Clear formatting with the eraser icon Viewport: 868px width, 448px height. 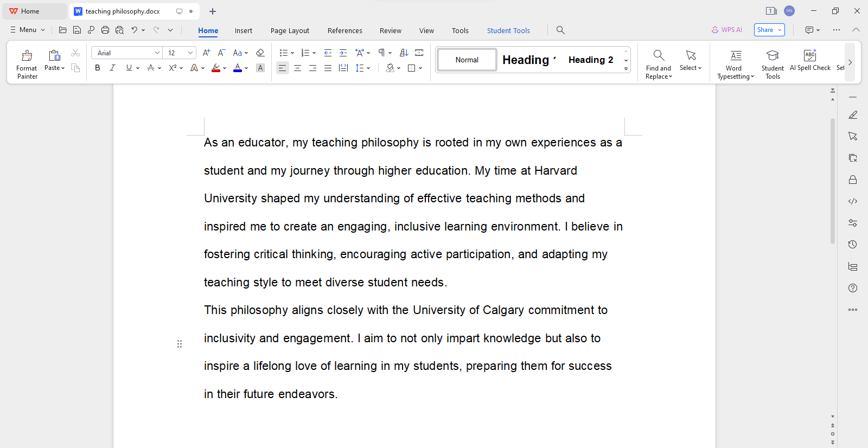coord(260,53)
